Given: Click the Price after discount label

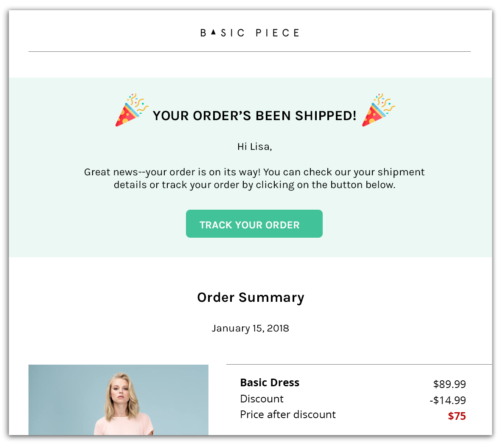Looking at the screenshot, I should tap(288, 414).
